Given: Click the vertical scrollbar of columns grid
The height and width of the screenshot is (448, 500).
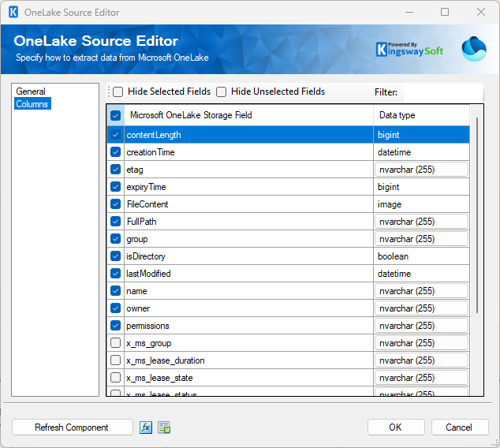Looking at the screenshot, I should coord(476,215).
